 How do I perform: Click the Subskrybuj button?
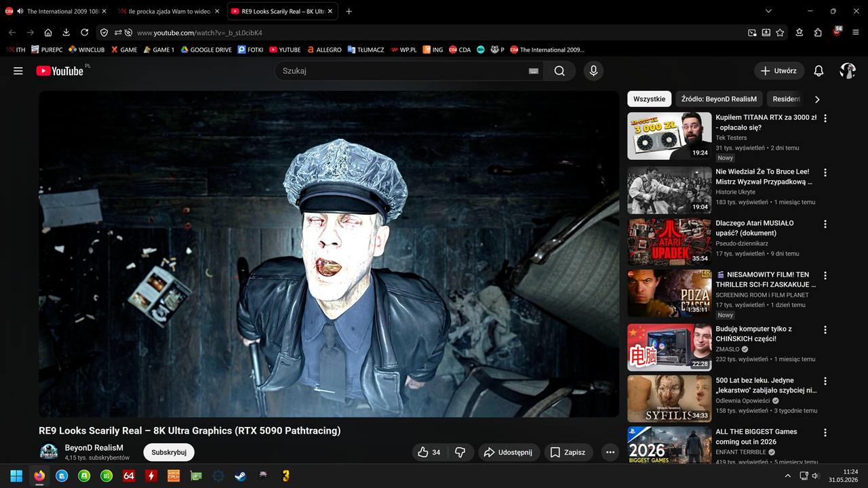pos(169,452)
